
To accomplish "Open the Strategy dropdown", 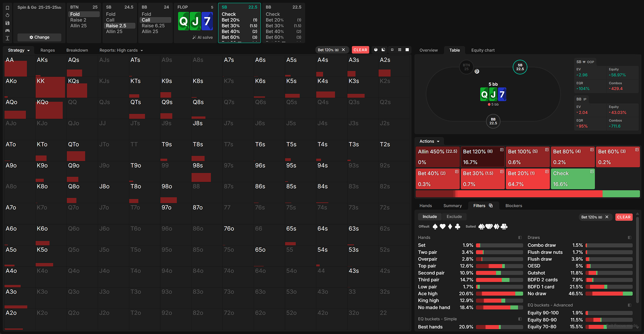I will click(19, 50).
